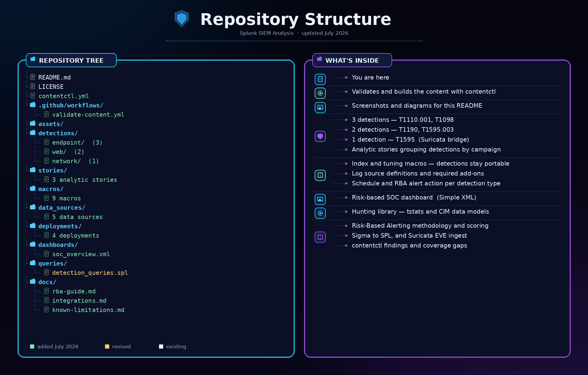Image resolution: width=588 pixels, height=375 pixels.
Task: Open validate-content.yml file
Action: pyautogui.click(x=88, y=115)
